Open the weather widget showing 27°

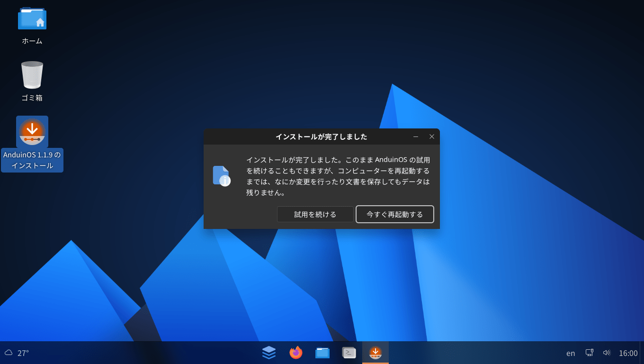click(x=17, y=353)
